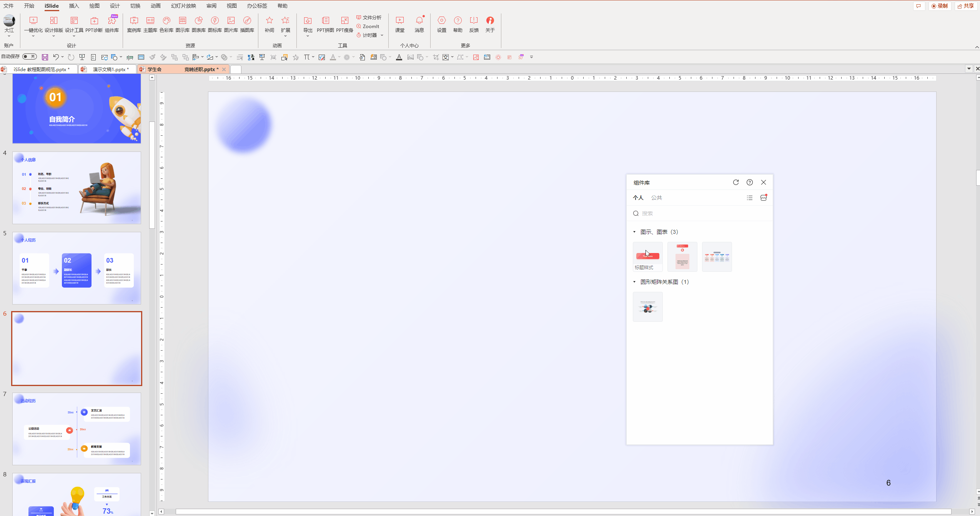This screenshot has width=980, height=516.
Task: Select the 个人 tab in 组件库
Action: pos(638,198)
